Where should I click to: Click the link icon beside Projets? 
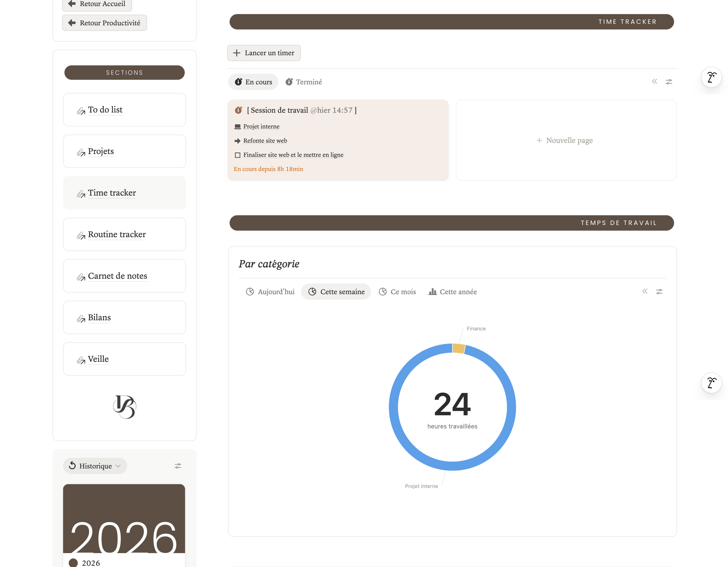point(81,153)
